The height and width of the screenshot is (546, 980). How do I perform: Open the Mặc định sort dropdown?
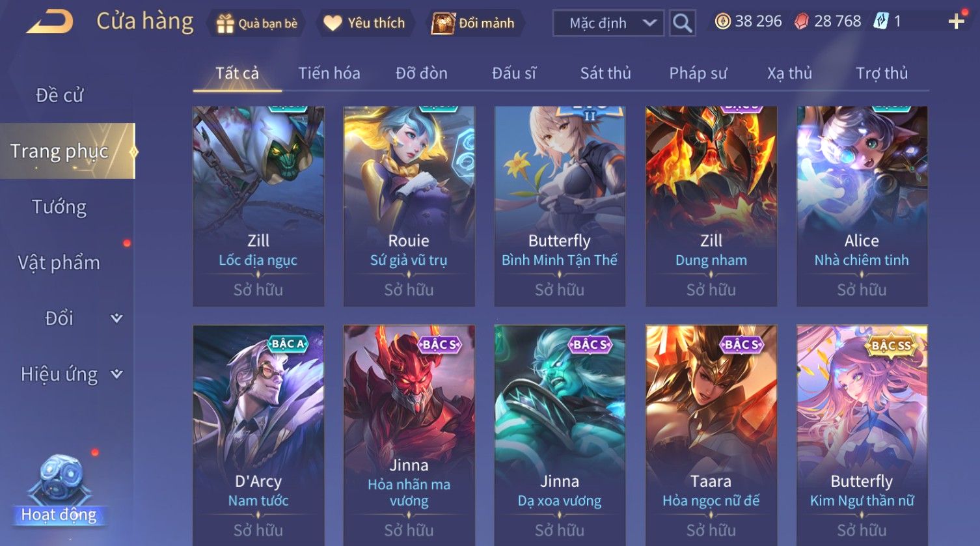[x=608, y=23]
